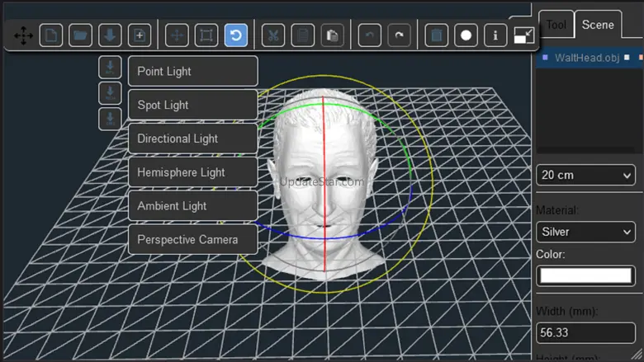This screenshot has width=644, height=362.
Task: Create a new file from the toolbar
Action: click(x=51, y=35)
